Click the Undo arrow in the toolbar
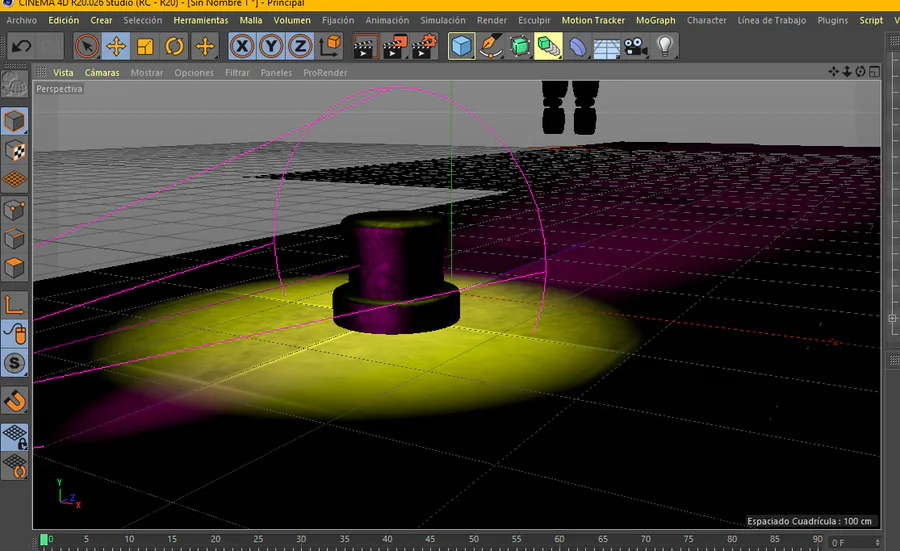 tap(22, 46)
